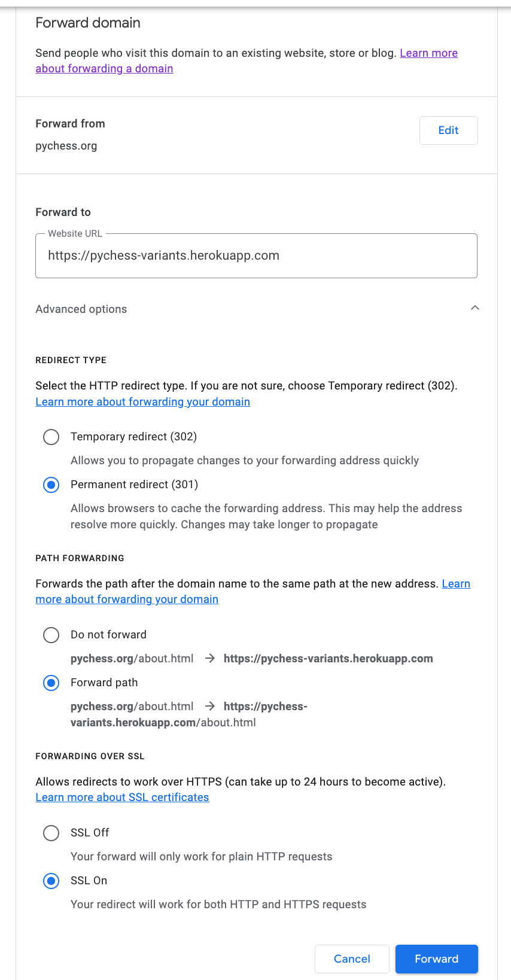Cancel the forwarding setup
Screen dimensions: 511x980
click(x=352, y=959)
